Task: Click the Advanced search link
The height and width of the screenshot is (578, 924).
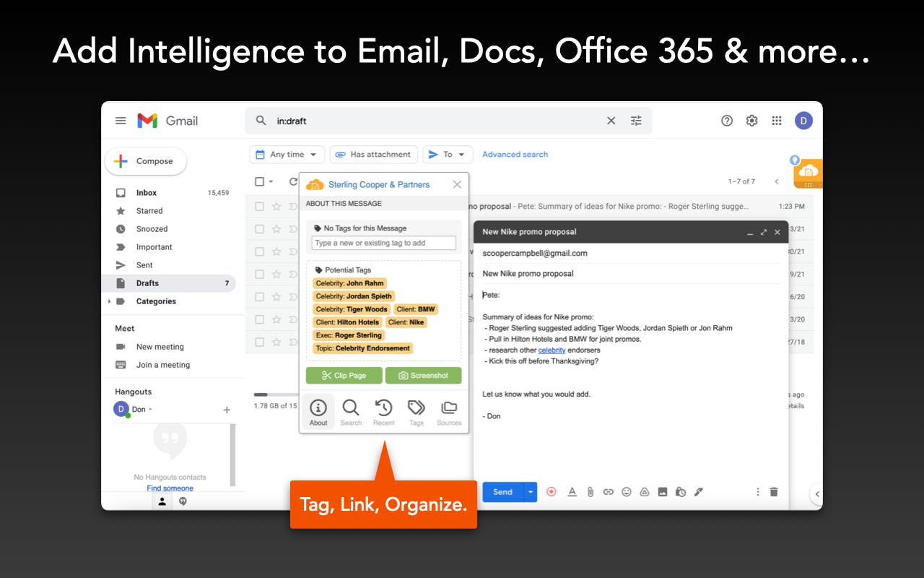Action: coord(515,155)
